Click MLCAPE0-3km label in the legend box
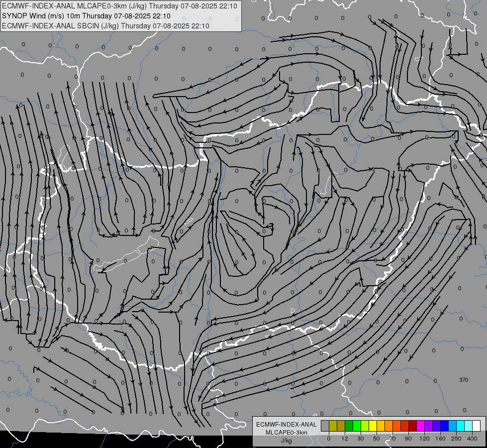Image resolution: width=487 pixels, height=448 pixels. click(286, 433)
